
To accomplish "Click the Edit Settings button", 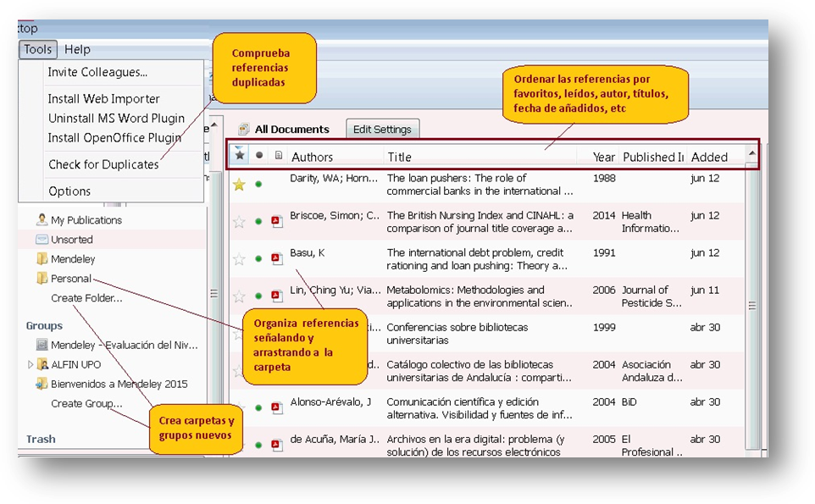I will 382,130.
